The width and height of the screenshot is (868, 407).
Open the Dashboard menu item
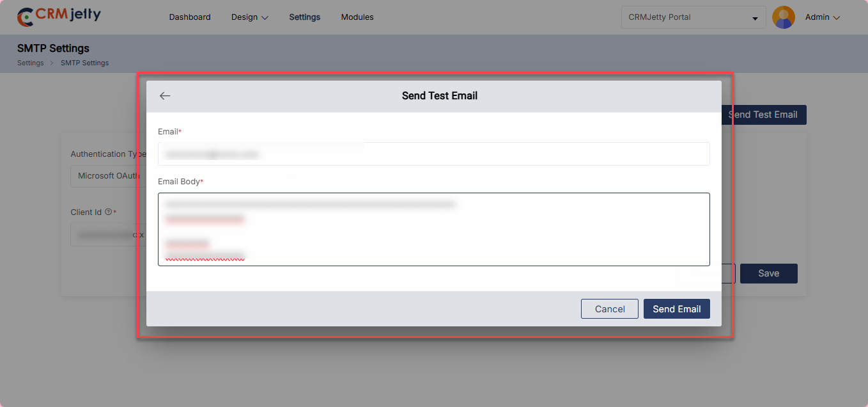pos(189,17)
